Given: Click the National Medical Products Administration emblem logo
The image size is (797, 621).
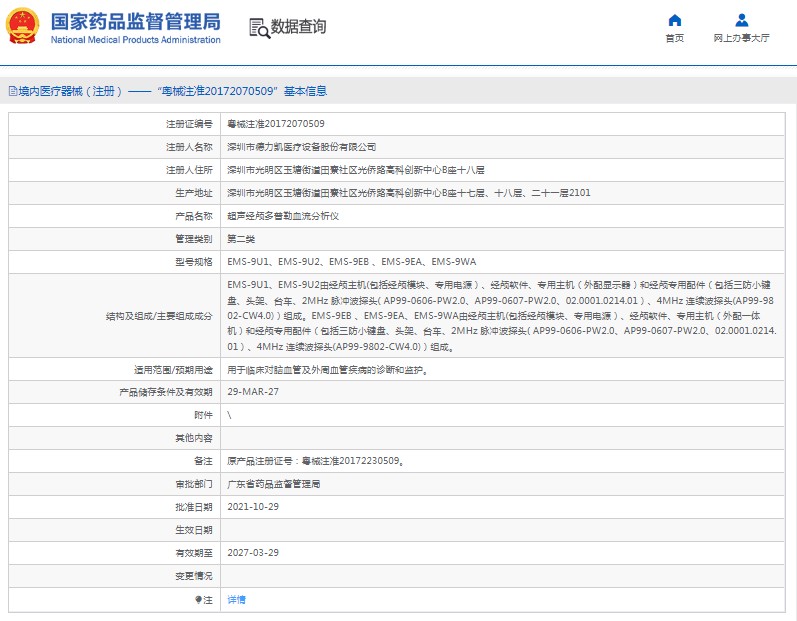Looking at the screenshot, I should pos(24,26).
